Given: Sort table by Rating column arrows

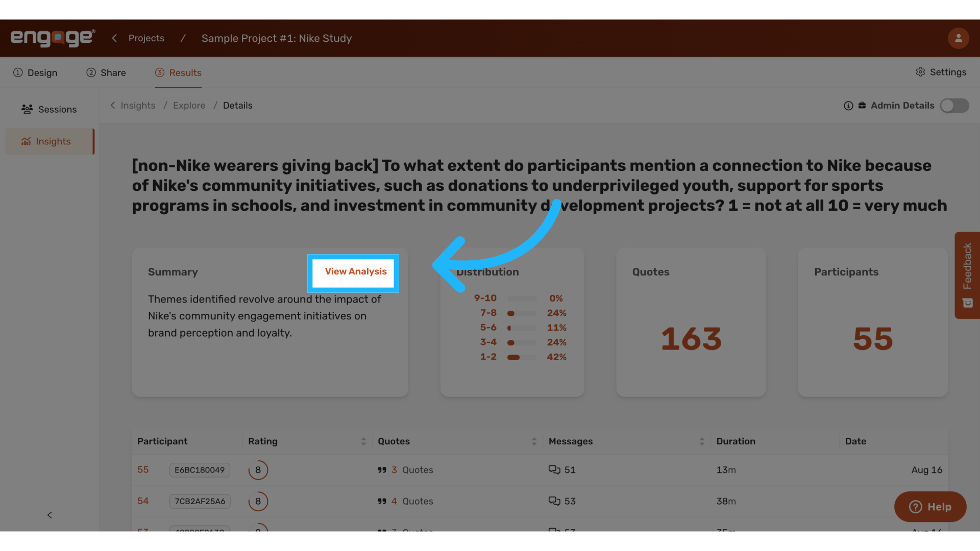Looking at the screenshot, I should tap(363, 441).
